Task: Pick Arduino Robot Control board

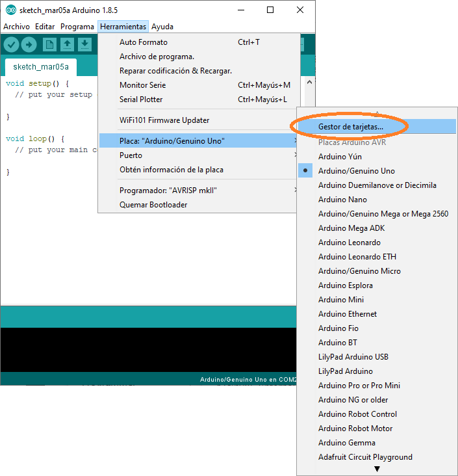Action: [377, 414]
